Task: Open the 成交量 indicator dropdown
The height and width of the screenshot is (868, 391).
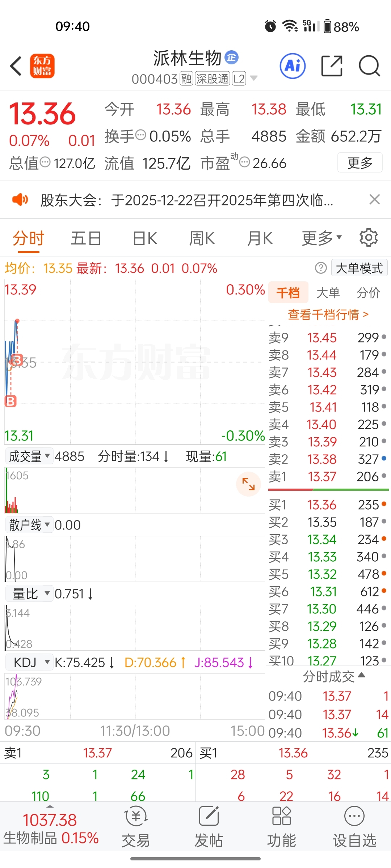Action: pyautogui.click(x=29, y=456)
